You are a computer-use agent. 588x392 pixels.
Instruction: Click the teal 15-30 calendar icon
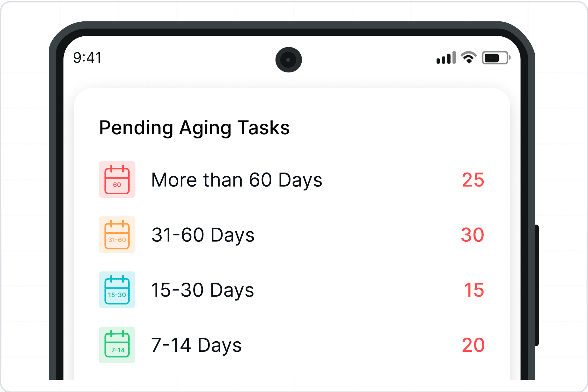point(117,290)
